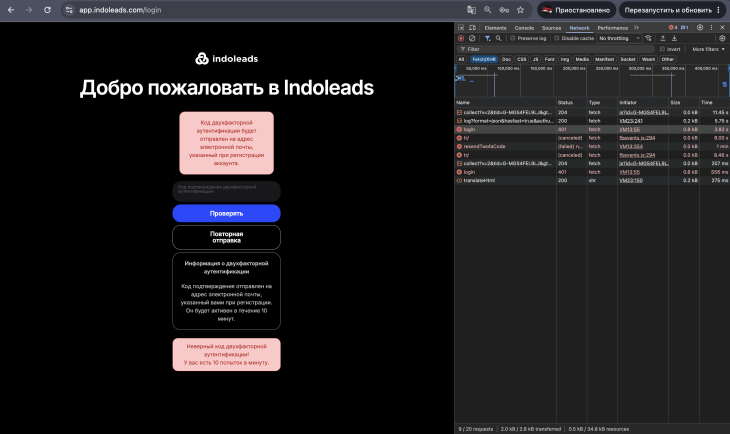This screenshot has height=434, width=730.
Task: Open DevTools settings gear
Action: point(700,27)
